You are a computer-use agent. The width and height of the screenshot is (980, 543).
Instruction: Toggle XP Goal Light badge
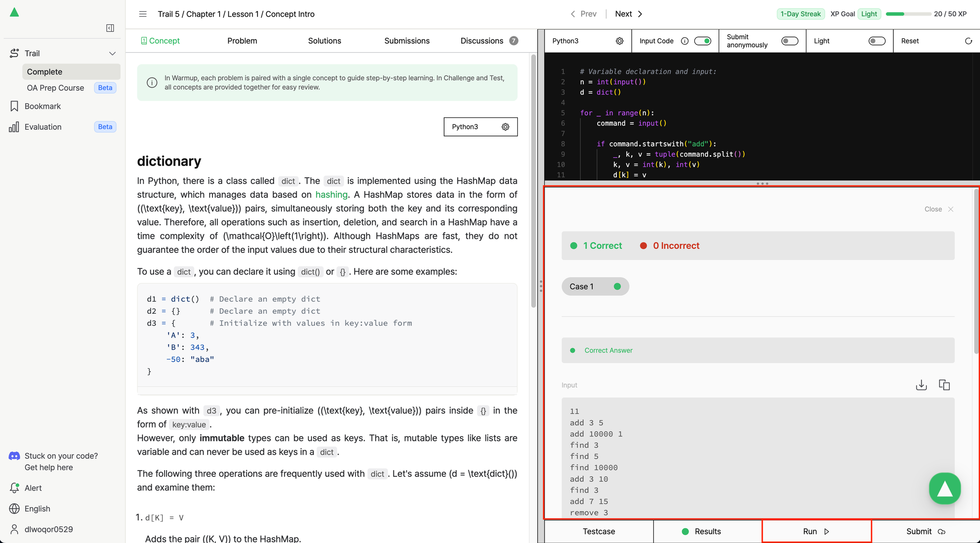coord(869,14)
